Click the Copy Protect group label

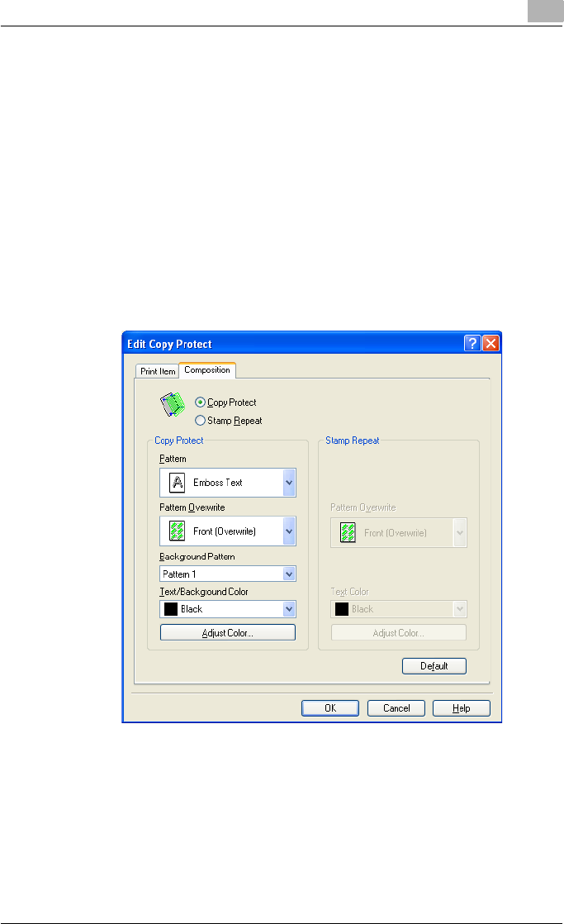pos(179,441)
